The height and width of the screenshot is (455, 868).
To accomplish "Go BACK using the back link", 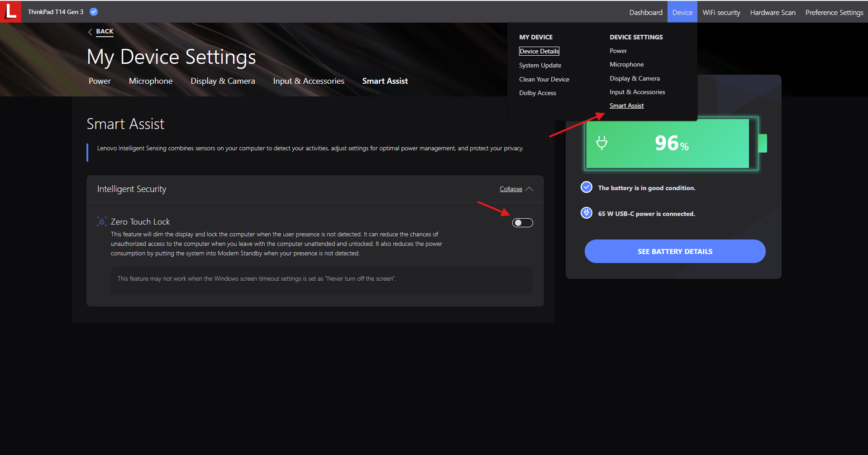I will click(x=105, y=31).
